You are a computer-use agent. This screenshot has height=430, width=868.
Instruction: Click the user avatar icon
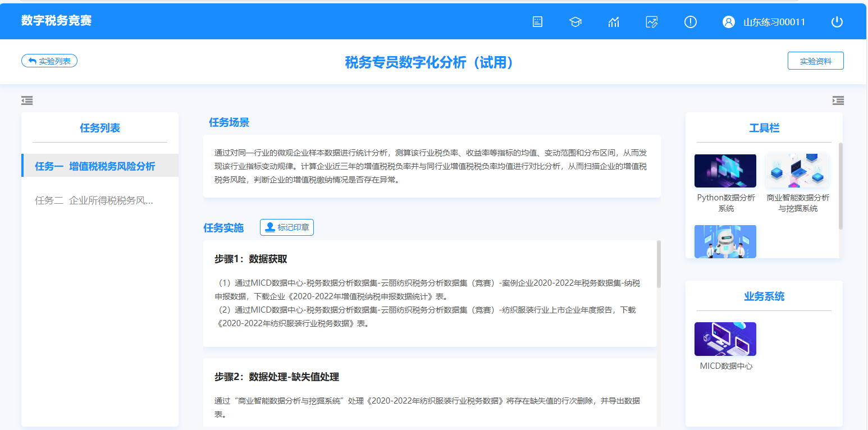click(x=729, y=22)
